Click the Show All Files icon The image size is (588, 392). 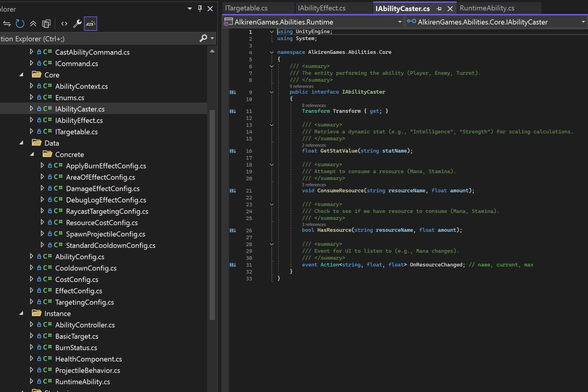[x=46, y=24]
